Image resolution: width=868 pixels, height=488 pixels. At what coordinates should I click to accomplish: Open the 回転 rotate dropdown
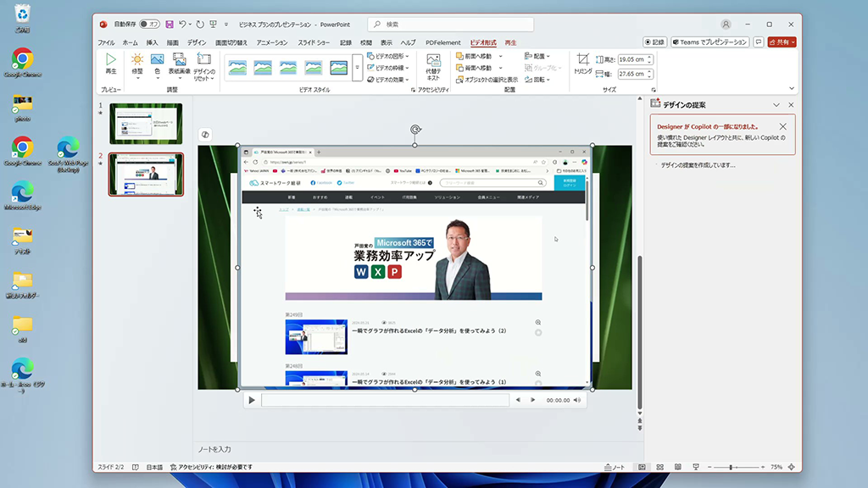coord(537,80)
